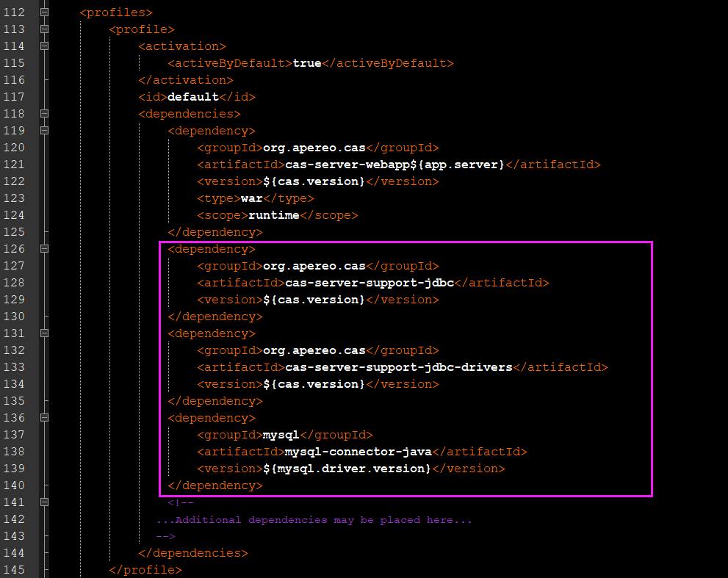Image resolution: width=728 pixels, height=578 pixels.
Task: Place cursor in cas-server-webapp${app.server} text
Action: [x=394, y=165]
